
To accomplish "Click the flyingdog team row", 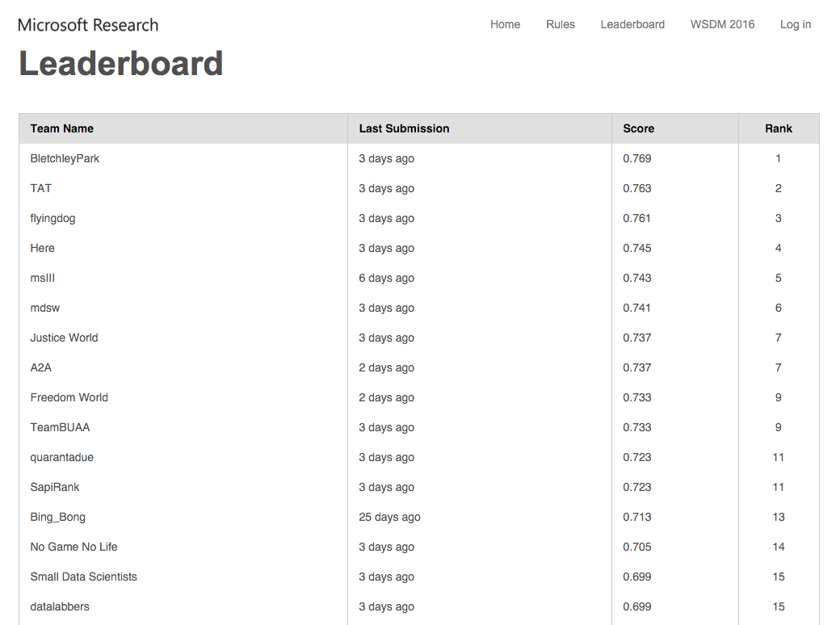I will point(52,218).
